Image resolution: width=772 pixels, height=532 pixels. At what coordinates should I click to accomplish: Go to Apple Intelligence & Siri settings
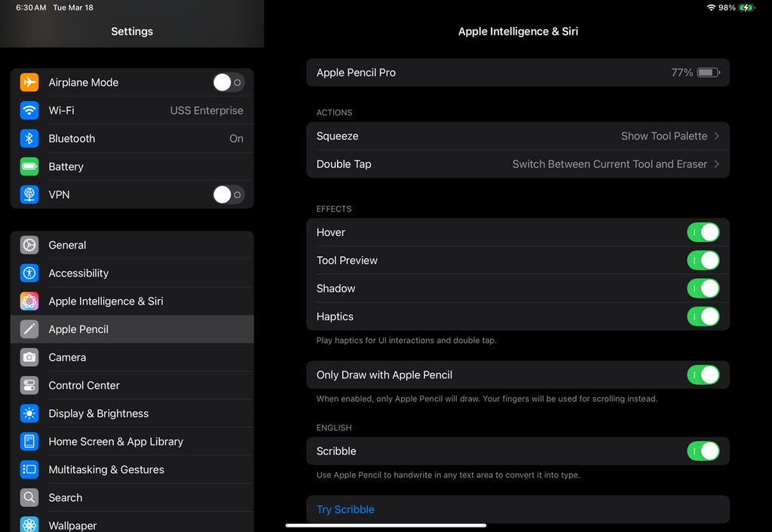tap(132, 301)
